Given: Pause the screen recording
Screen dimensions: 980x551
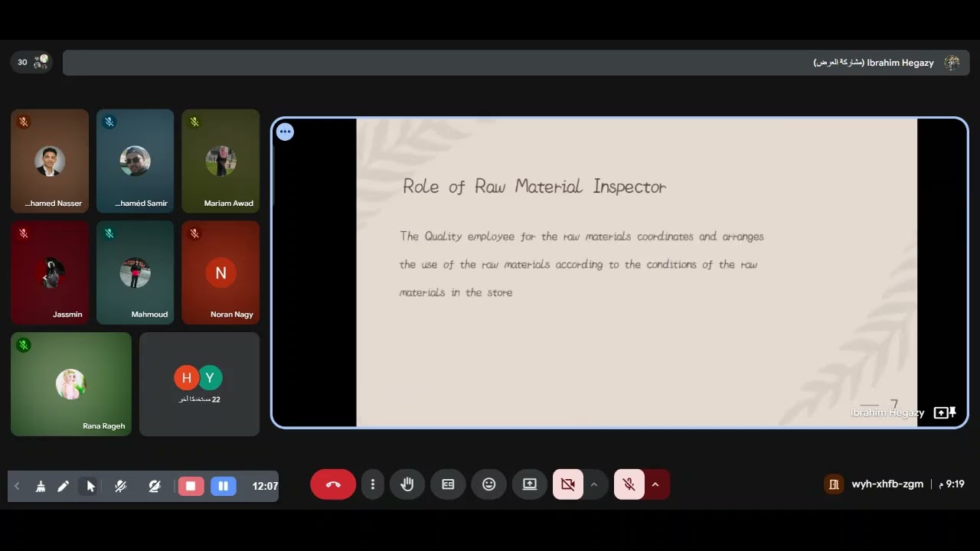Looking at the screenshot, I should point(224,486).
